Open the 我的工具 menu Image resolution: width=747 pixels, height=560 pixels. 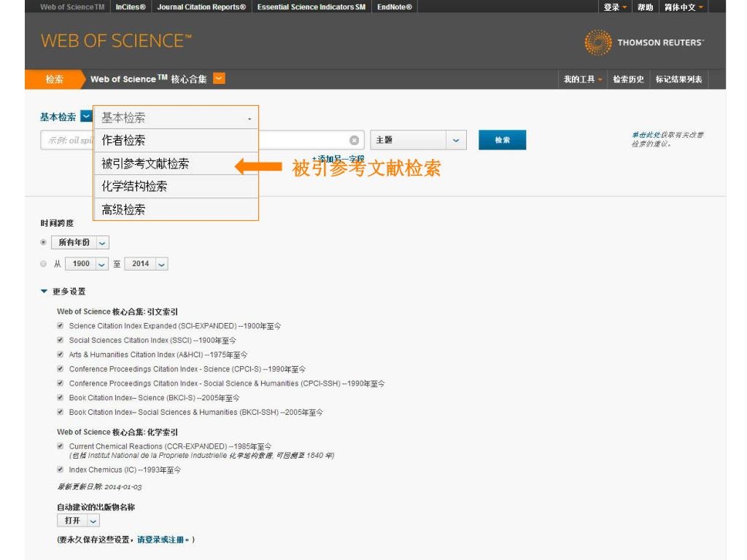pos(583,79)
